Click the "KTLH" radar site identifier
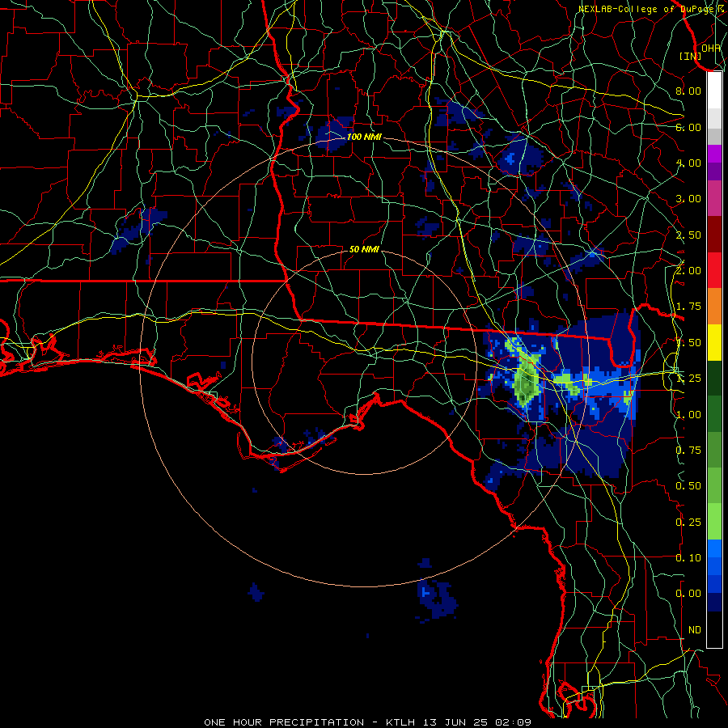Viewport: 728px width, 728px height. tap(400, 722)
